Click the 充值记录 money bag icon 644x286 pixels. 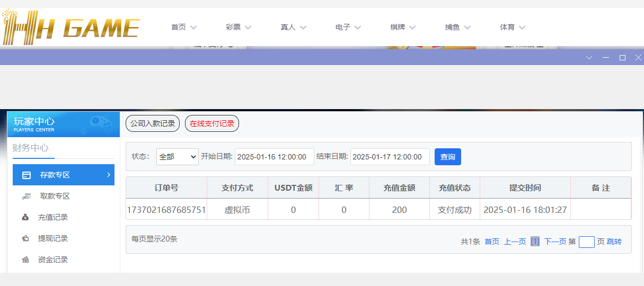25,217
